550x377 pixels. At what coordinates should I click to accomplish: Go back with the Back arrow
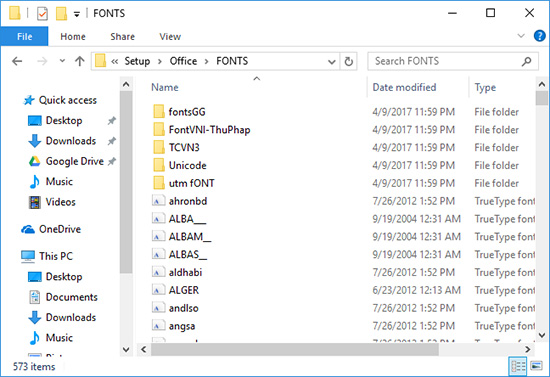17,61
